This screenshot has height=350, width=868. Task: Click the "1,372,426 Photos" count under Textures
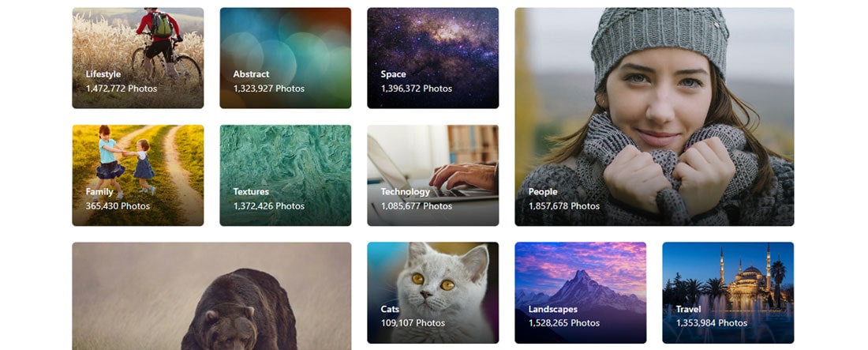coord(268,206)
